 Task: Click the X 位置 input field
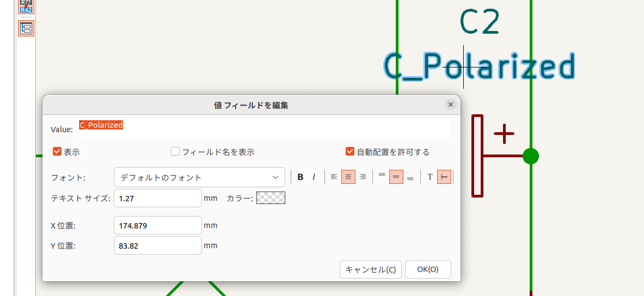coord(158,225)
